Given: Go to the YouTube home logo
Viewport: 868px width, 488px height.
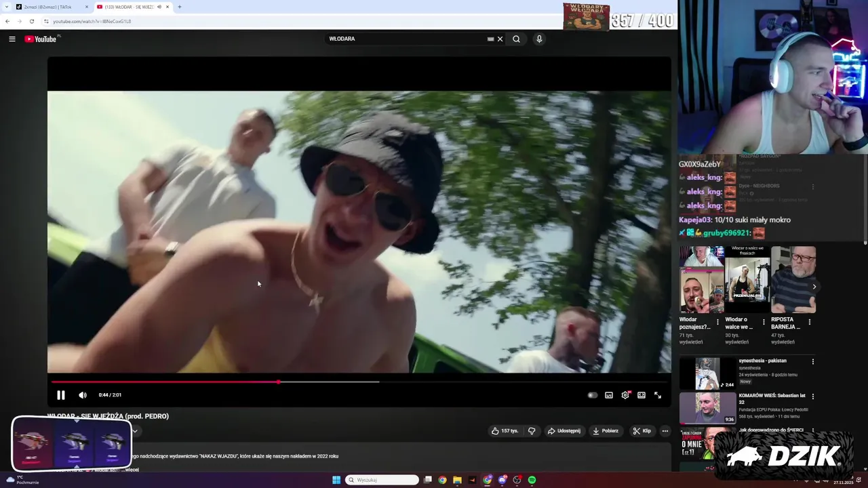Looking at the screenshot, I should tap(41, 39).
